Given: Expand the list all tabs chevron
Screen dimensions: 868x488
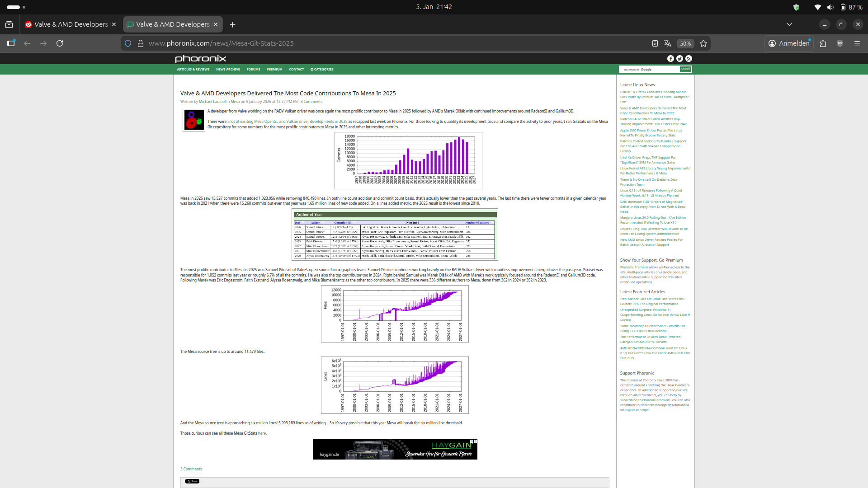Looking at the screenshot, I should point(789,24).
